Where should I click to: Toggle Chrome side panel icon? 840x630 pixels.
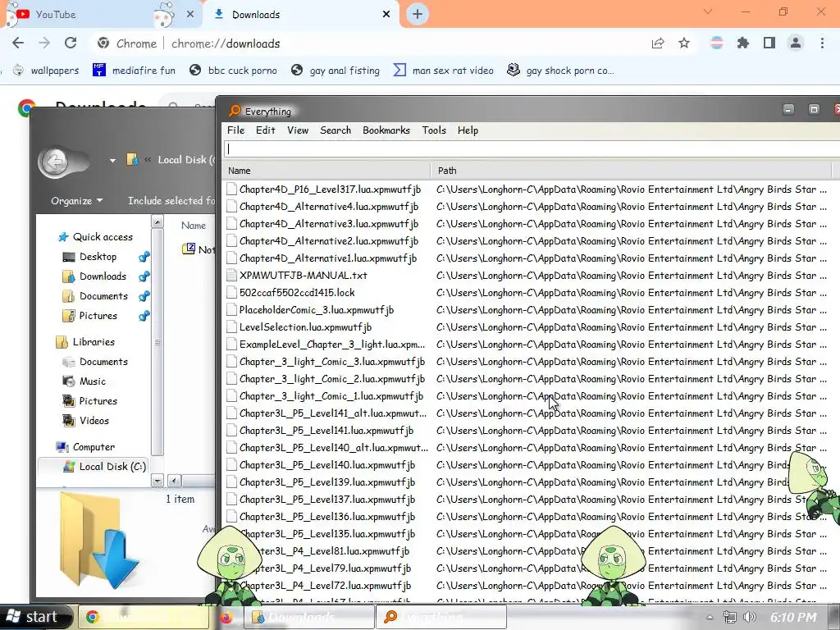[769, 43]
